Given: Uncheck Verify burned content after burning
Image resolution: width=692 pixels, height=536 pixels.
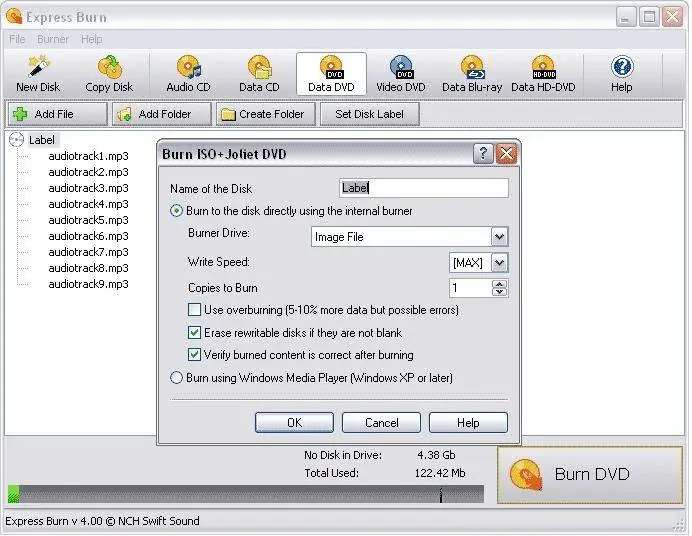Looking at the screenshot, I should coord(194,355).
